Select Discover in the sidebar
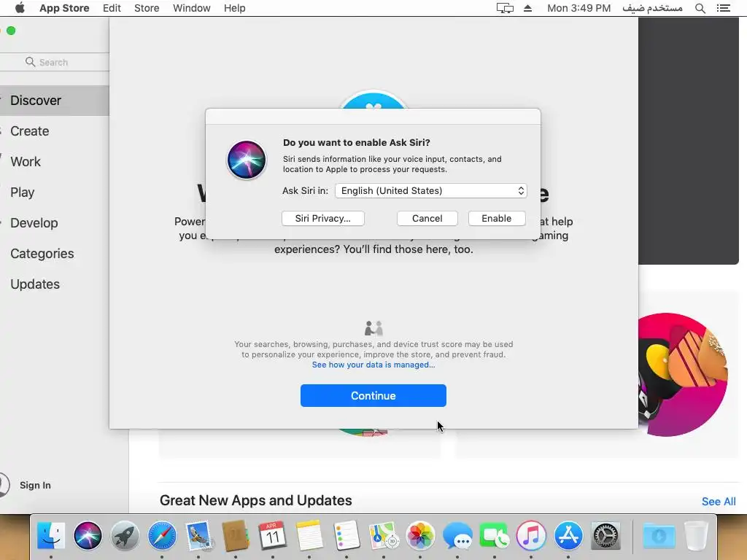The height and width of the screenshot is (560, 747). coord(54,101)
